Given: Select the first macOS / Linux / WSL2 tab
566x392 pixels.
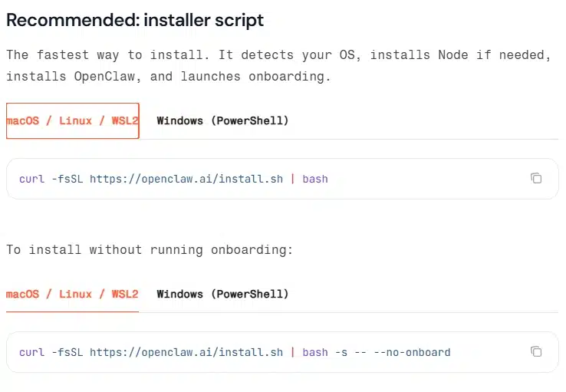Looking at the screenshot, I should tap(73, 121).
